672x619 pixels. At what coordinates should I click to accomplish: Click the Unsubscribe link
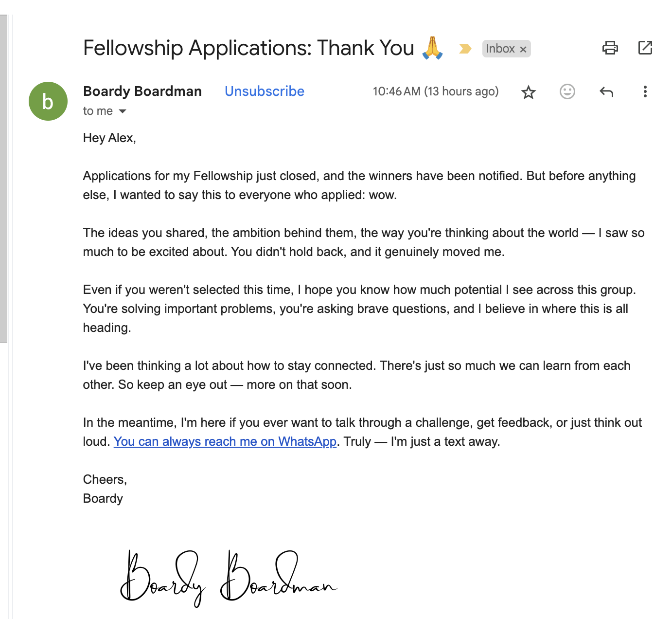(x=264, y=91)
